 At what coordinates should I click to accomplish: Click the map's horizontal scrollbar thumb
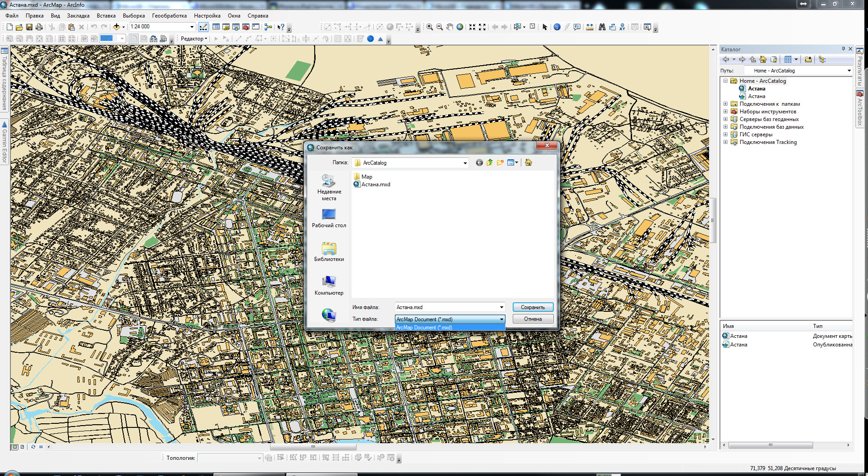313,447
